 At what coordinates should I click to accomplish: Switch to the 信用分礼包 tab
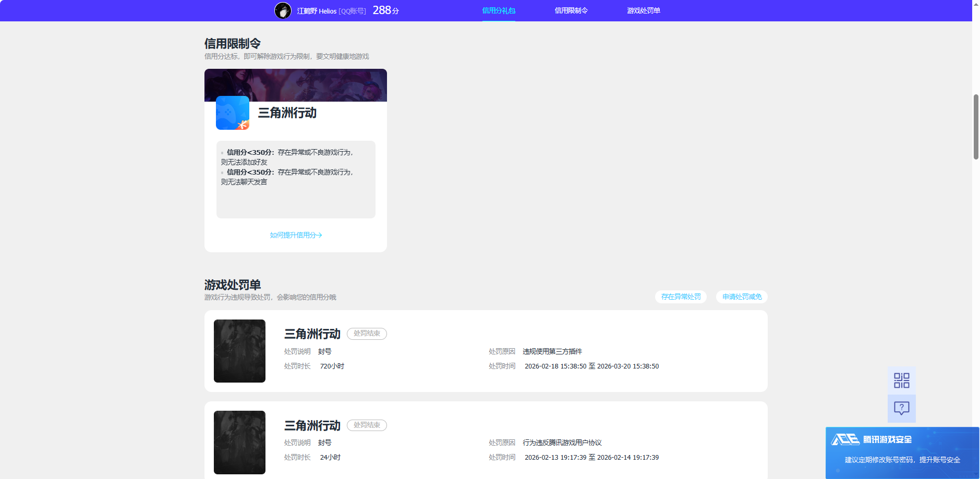(499, 10)
